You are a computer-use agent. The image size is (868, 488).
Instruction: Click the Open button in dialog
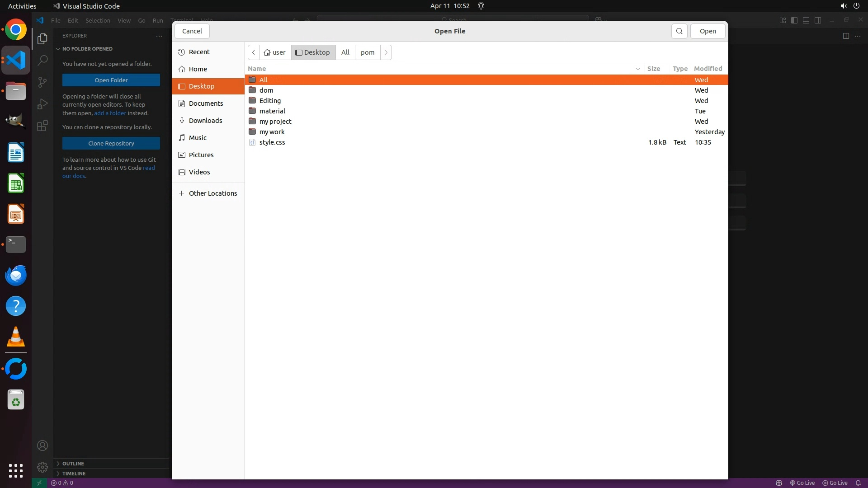click(708, 31)
